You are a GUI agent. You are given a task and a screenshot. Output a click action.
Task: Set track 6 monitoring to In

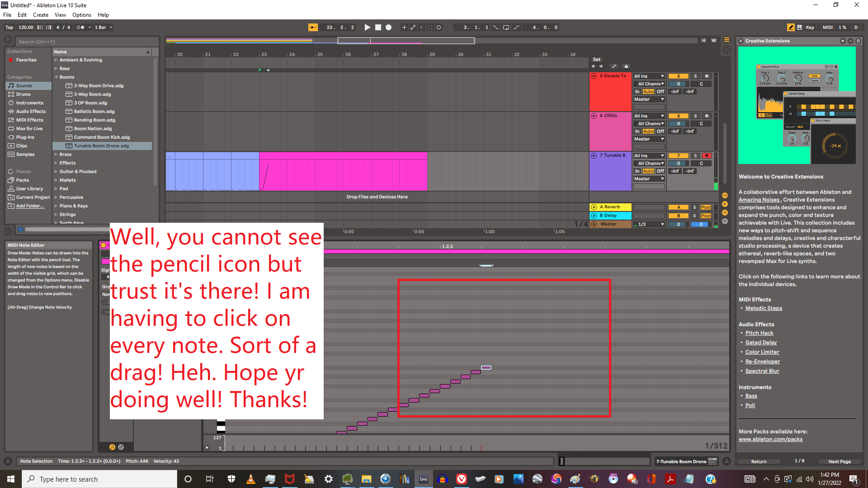[x=637, y=131]
